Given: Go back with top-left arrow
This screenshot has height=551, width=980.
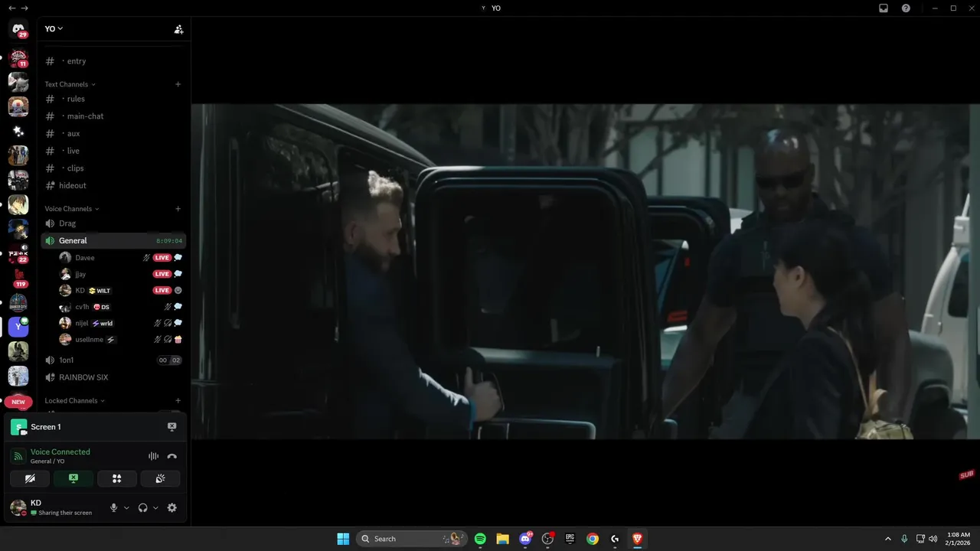Looking at the screenshot, I should [11, 8].
